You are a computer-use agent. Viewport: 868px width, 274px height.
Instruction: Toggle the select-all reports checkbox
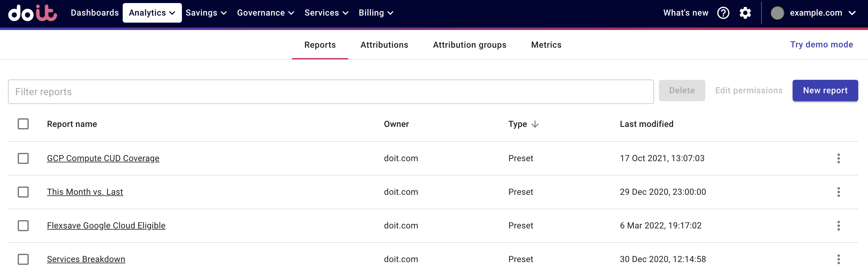point(23,124)
